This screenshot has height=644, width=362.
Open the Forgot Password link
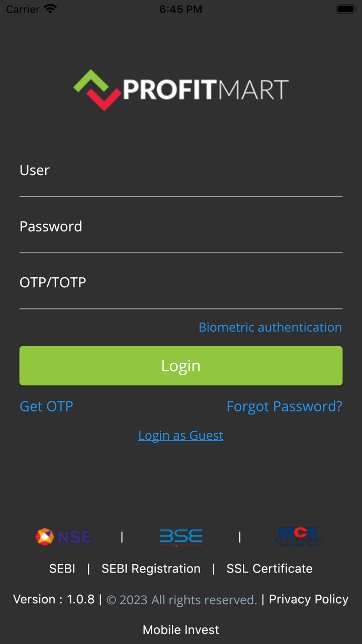click(x=284, y=407)
